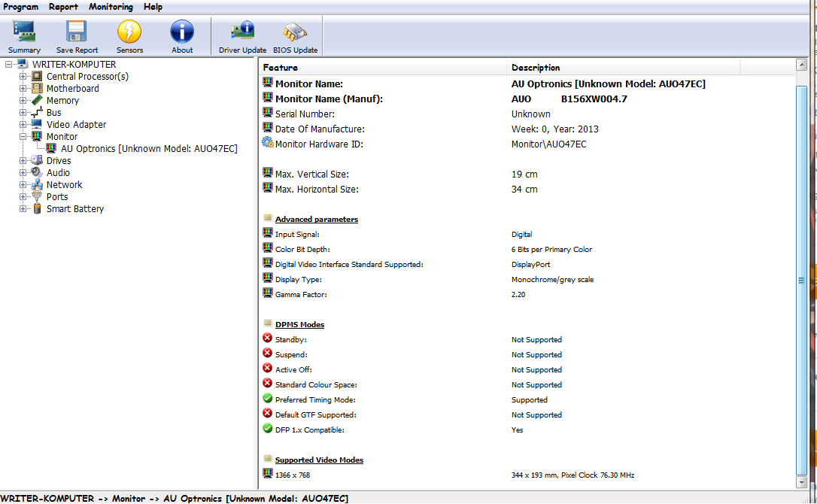Select the Monitor Hardware ID row
Viewport: 817px width, 504px height.
click(x=319, y=144)
